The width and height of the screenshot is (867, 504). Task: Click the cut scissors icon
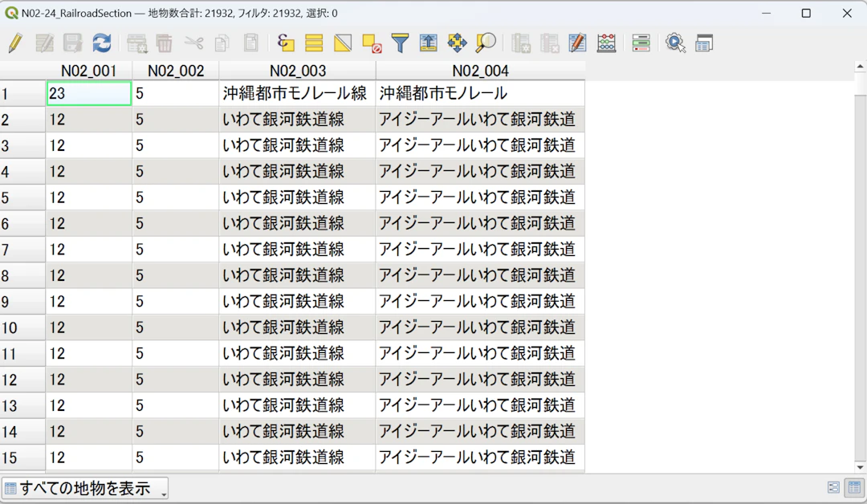point(193,43)
